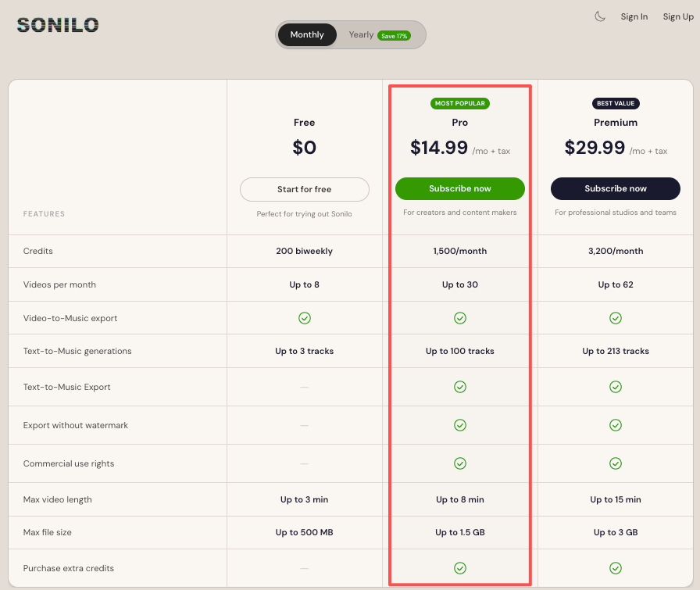Click the MOST POPULAR badge on Pro

pos(459,103)
